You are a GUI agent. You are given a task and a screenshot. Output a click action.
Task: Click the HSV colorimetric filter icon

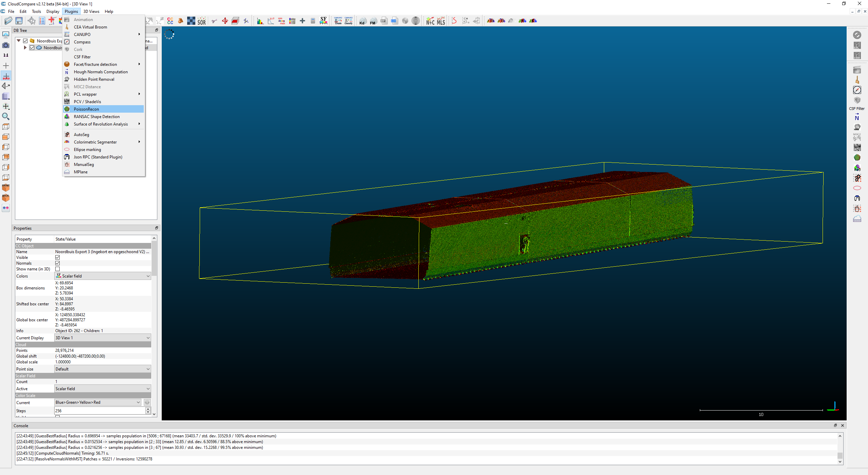click(501, 21)
